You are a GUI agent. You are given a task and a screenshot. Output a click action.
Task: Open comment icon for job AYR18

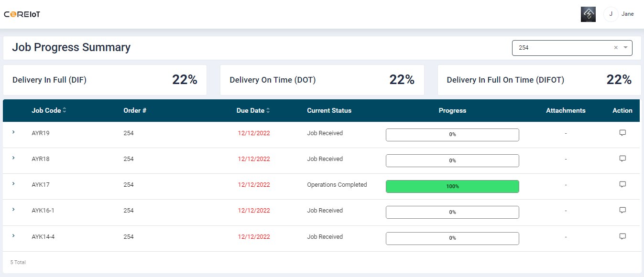pos(622,159)
